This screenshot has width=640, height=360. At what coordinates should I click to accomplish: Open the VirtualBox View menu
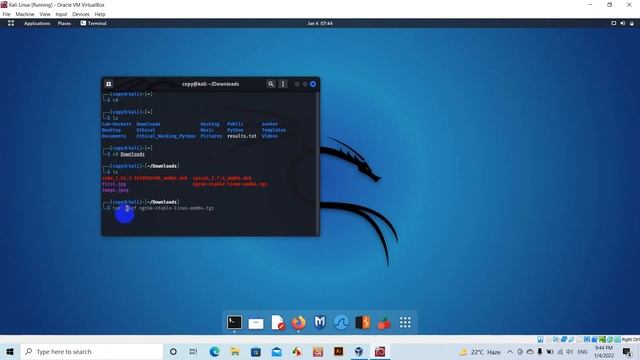(x=45, y=14)
